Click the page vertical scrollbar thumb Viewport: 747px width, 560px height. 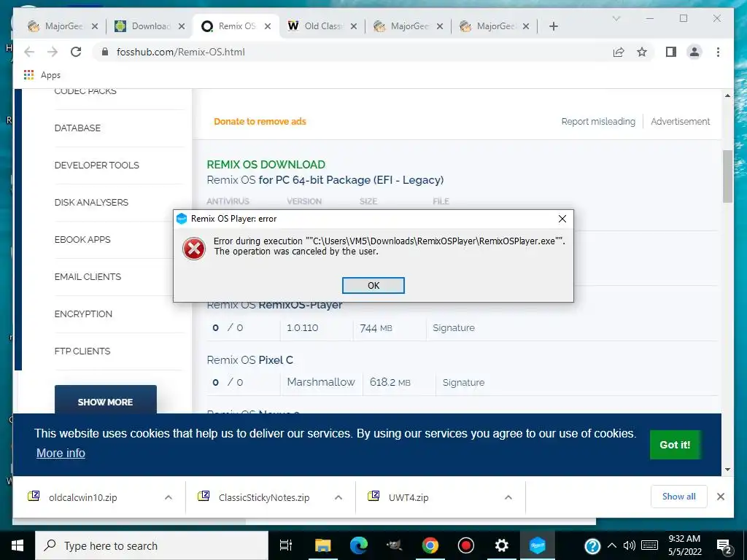(727, 176)
